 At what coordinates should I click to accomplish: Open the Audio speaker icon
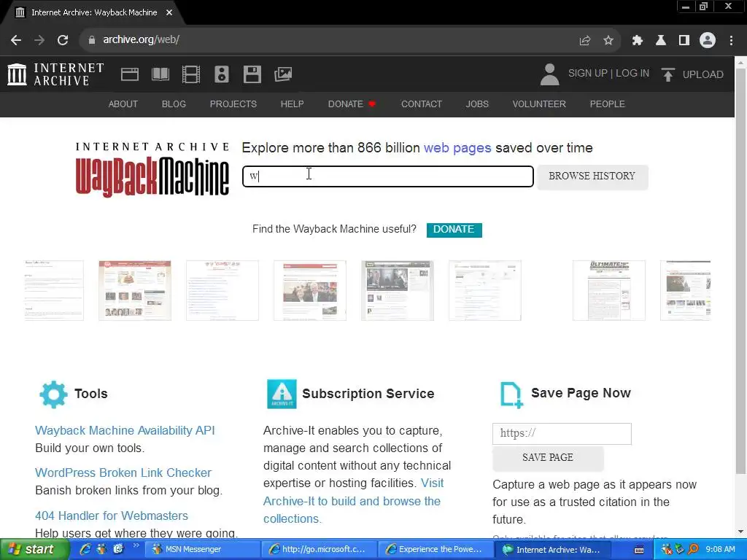pyautogui.click(x=222, y=74)
